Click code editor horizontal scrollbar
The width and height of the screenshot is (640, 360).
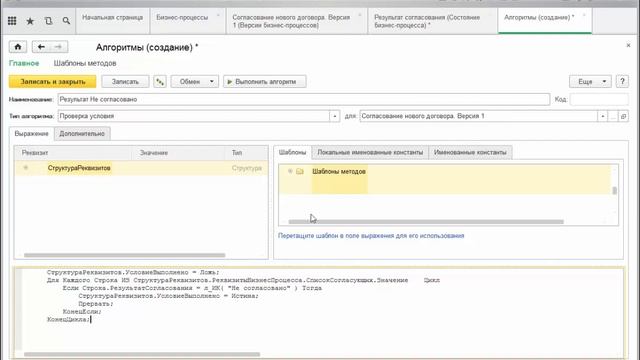[142, 354]
